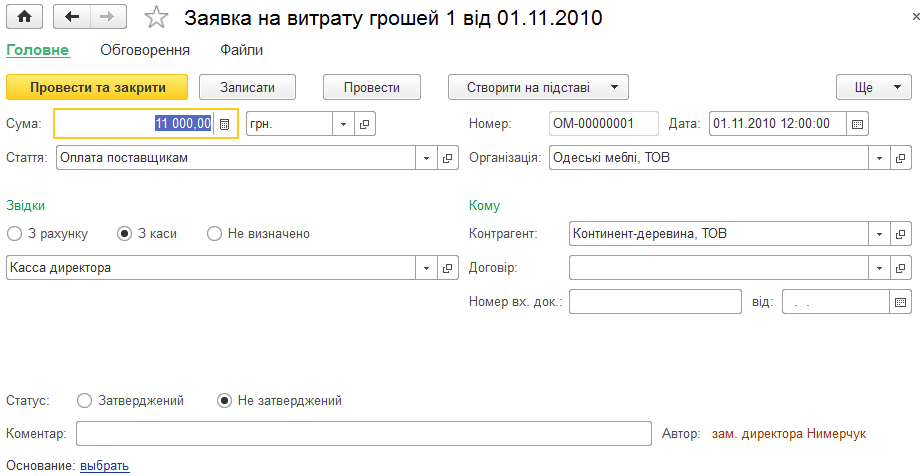Open the Касса директора record
Screen dimensions: 923x476
[447, 268]
